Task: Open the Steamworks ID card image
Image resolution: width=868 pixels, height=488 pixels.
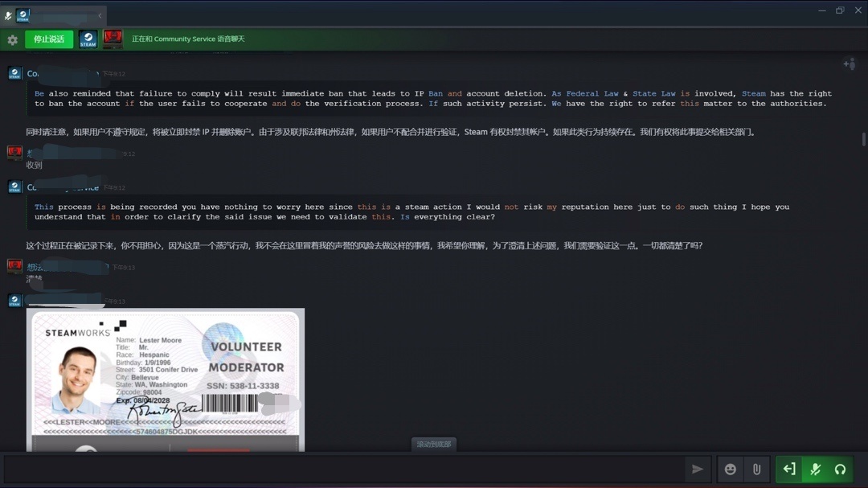Action: [166, 380]
